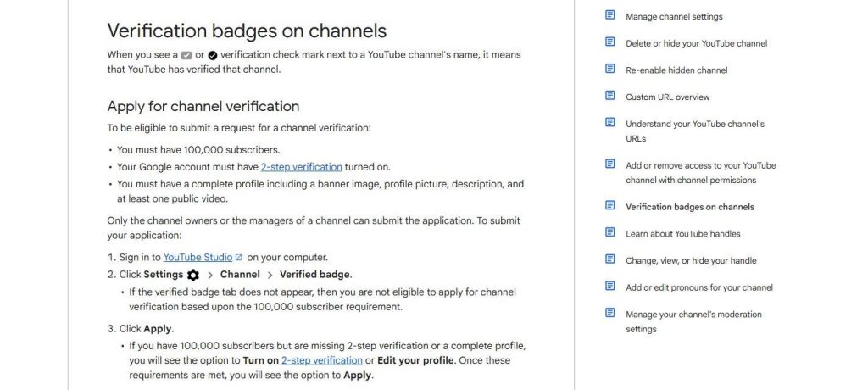The image size is (868, 390).
Task: Click article icon beside Manage channel settings
Action: pyautogui.click(x=610, y=15)
